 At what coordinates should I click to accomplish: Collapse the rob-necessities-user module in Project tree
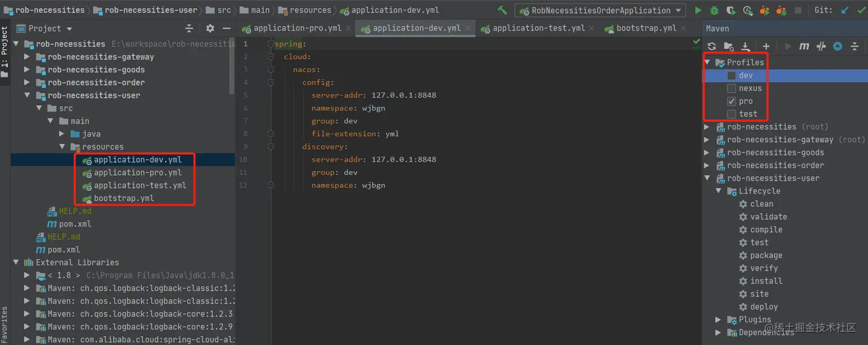tap(27, 95)
